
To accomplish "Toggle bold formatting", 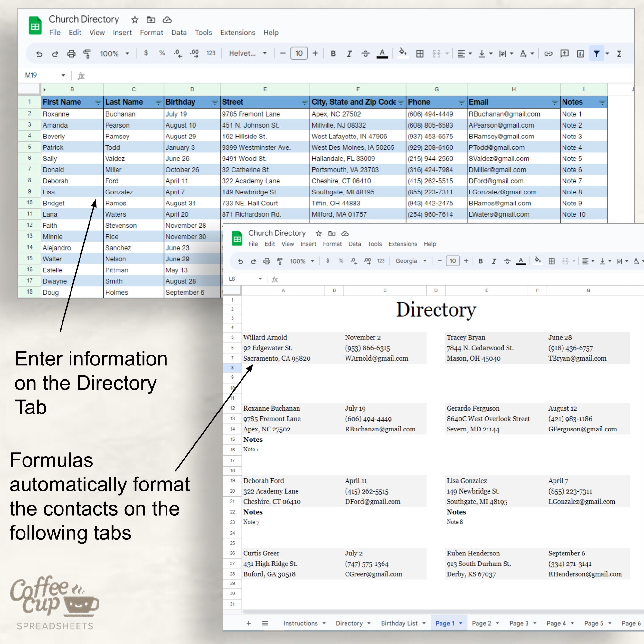I will pyautogui.click(x=333, y=53).
